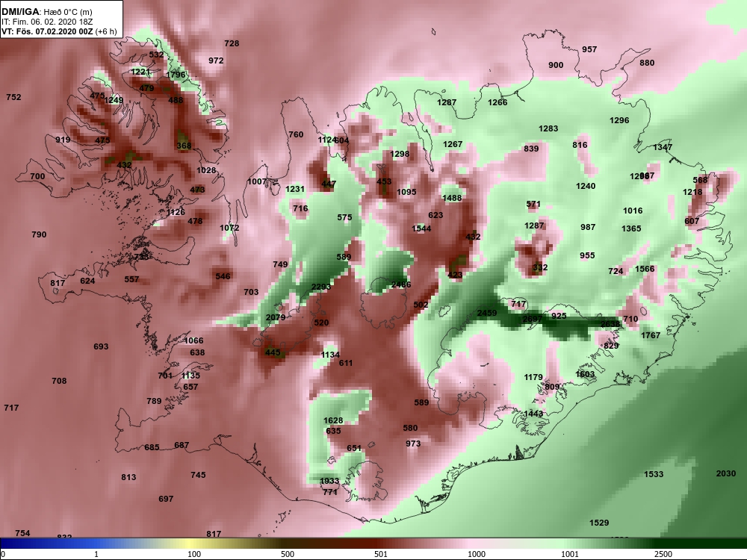Image resolution: width=747 pixels, height=560 pixels.
Task: Click the map value 2030
Action: click(x=726, y=473)
